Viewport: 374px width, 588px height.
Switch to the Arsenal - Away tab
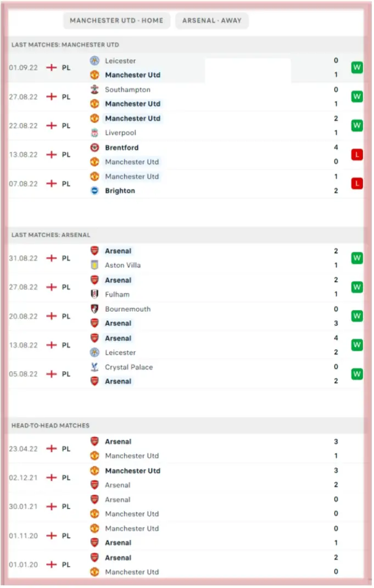pyautogui.click(x=212, y=21)
